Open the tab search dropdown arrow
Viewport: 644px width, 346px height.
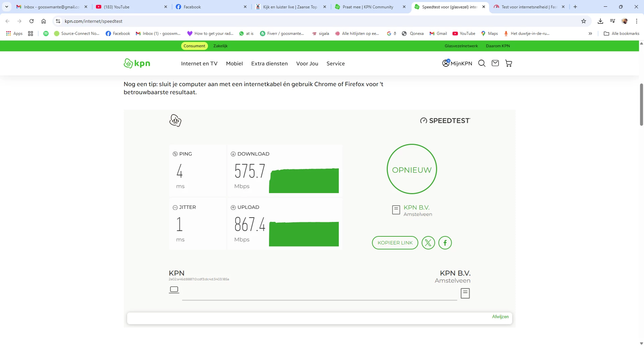[x=6, y=7]
